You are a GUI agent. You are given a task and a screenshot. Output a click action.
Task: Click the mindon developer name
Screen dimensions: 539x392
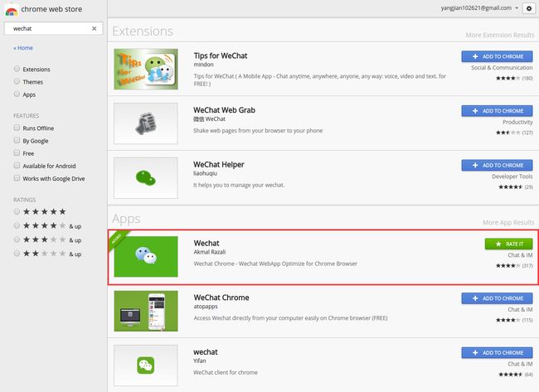tap(203, 65)
